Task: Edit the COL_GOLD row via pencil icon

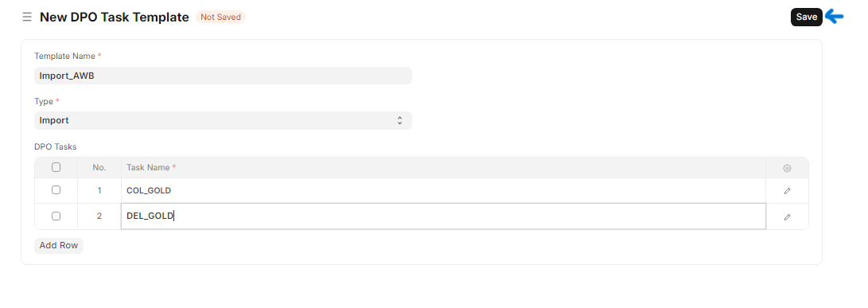Action: [x=787, y=190]
